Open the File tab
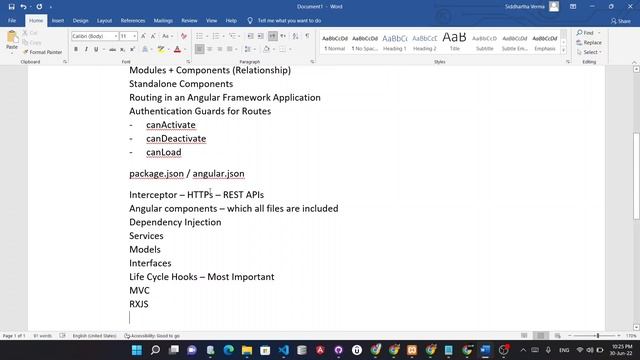 [12, 20]
